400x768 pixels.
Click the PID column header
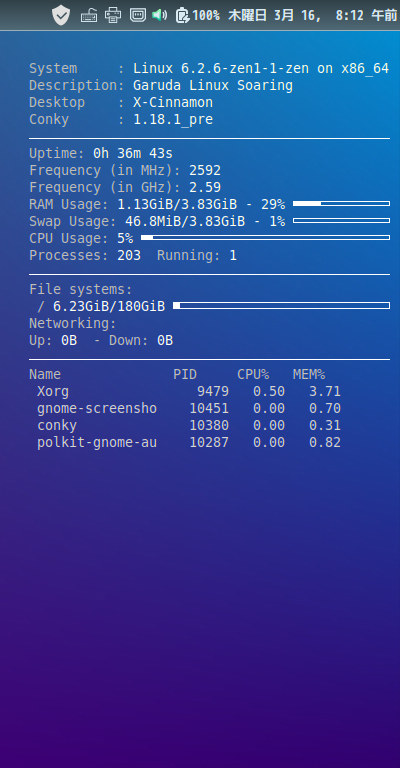(x=185, y=375)
